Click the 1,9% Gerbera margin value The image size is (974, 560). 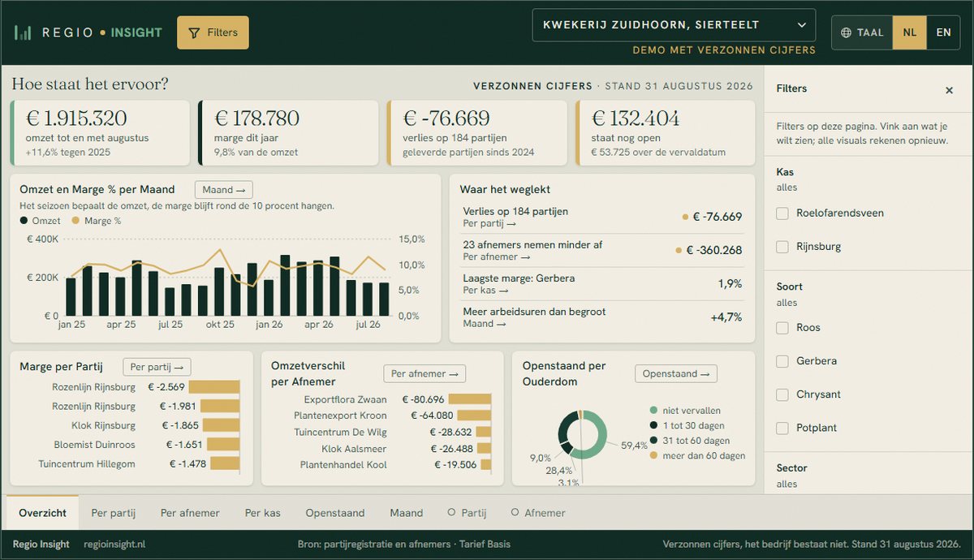tap(730, 283)
